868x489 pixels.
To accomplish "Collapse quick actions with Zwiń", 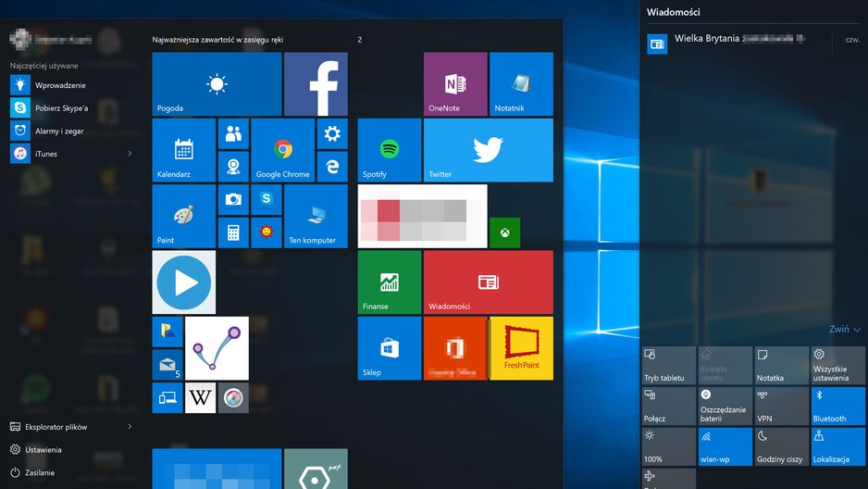I will [844, 329].
